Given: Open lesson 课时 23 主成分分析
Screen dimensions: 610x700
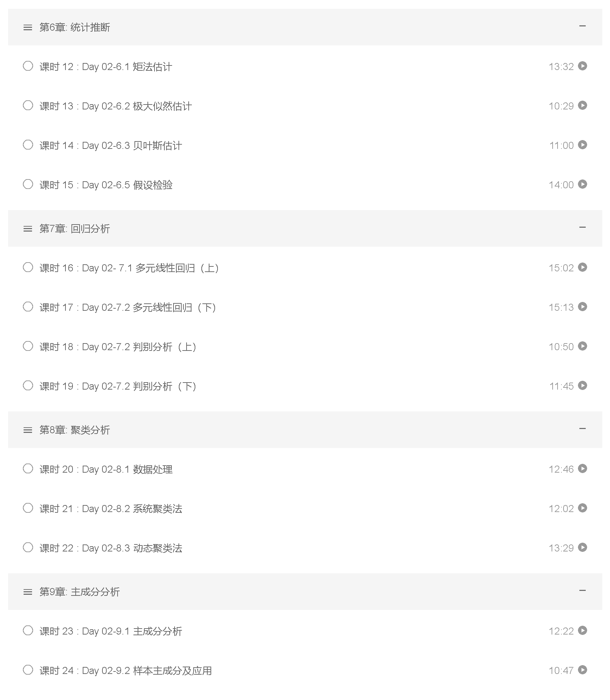Looking at the screenshot, I should 111,631.
